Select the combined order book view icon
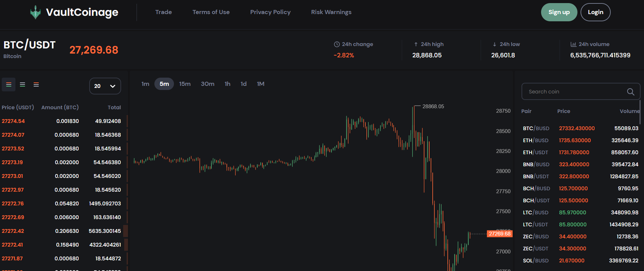This screenshot has height=271, width=644. [9, 84]
